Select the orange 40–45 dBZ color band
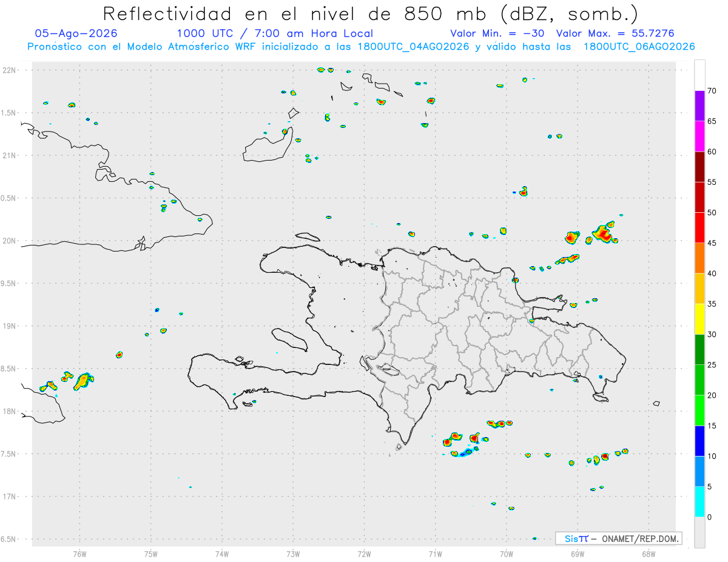The image size is (728, 562). point(699,258)
